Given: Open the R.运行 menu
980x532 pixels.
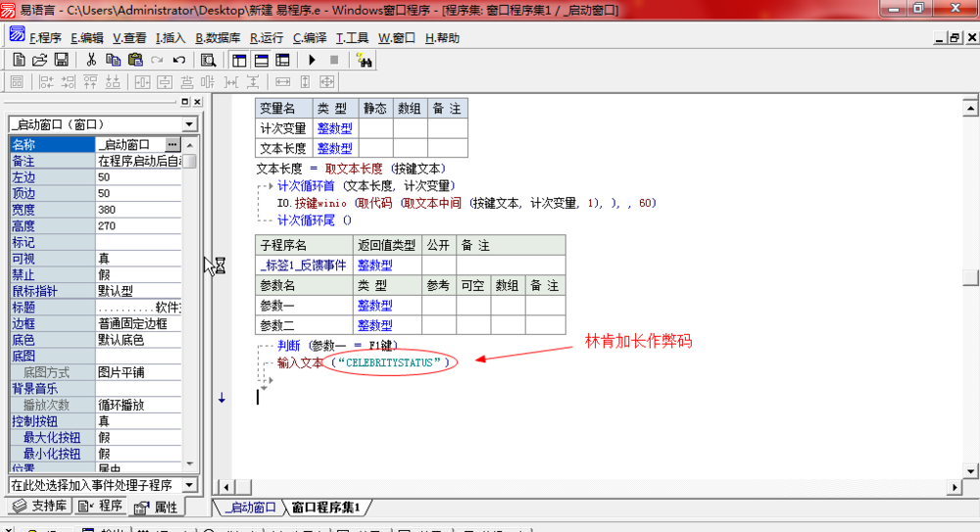Looking at the screenshot, I should (267, 38).
